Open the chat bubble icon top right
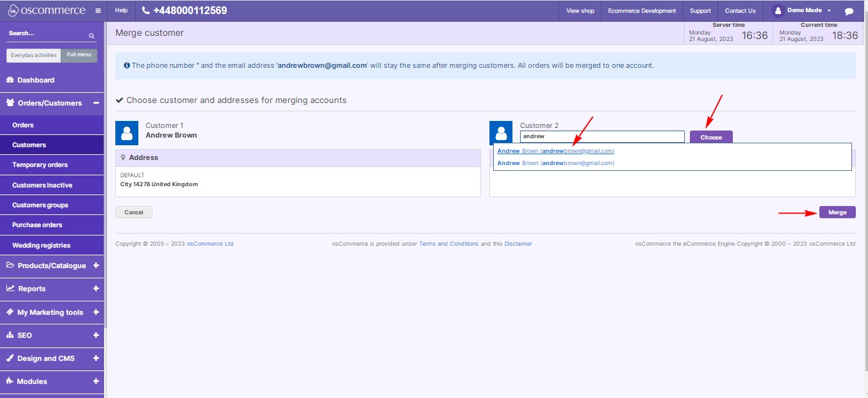 pos(850,10)
